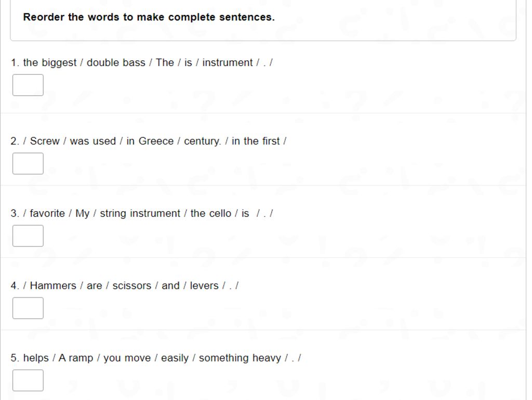
Task: Click the phrase 'the cello' in question 3
Action: (211, 213)
